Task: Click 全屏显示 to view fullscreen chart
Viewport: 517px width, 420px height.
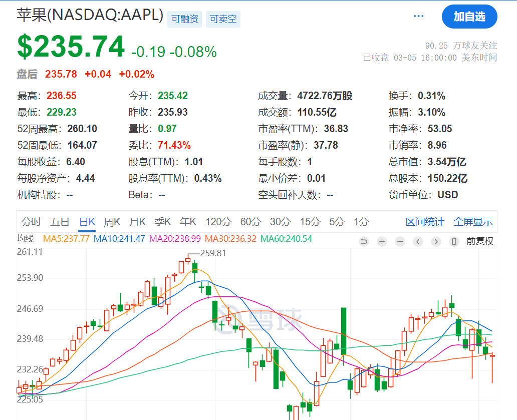Action: (473, 222)
